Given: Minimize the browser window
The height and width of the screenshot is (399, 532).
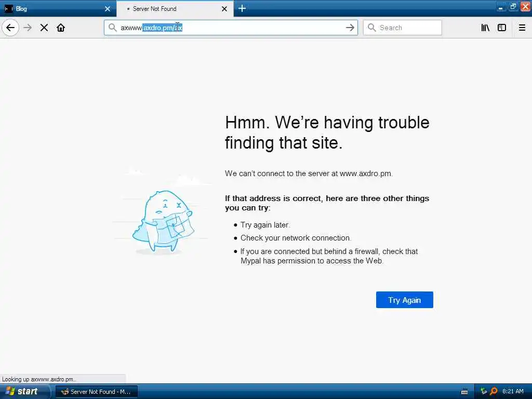Looking at the screenshot, I should coord(501,6).
